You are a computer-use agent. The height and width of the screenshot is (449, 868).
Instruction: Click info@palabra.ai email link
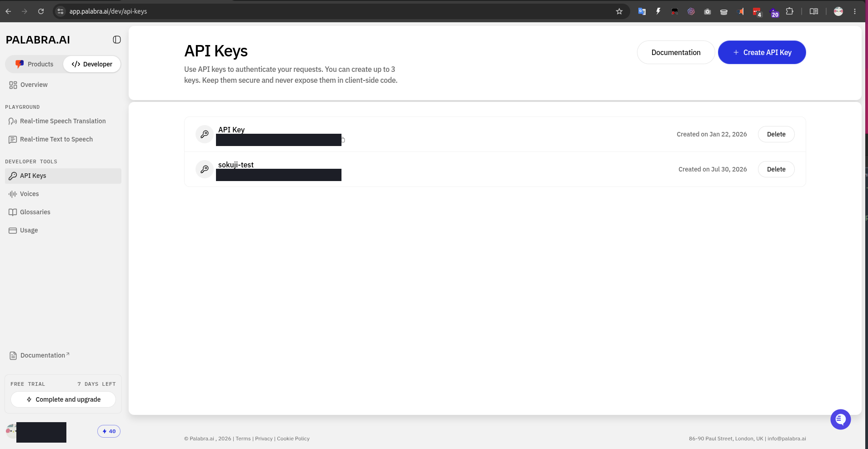787,439
